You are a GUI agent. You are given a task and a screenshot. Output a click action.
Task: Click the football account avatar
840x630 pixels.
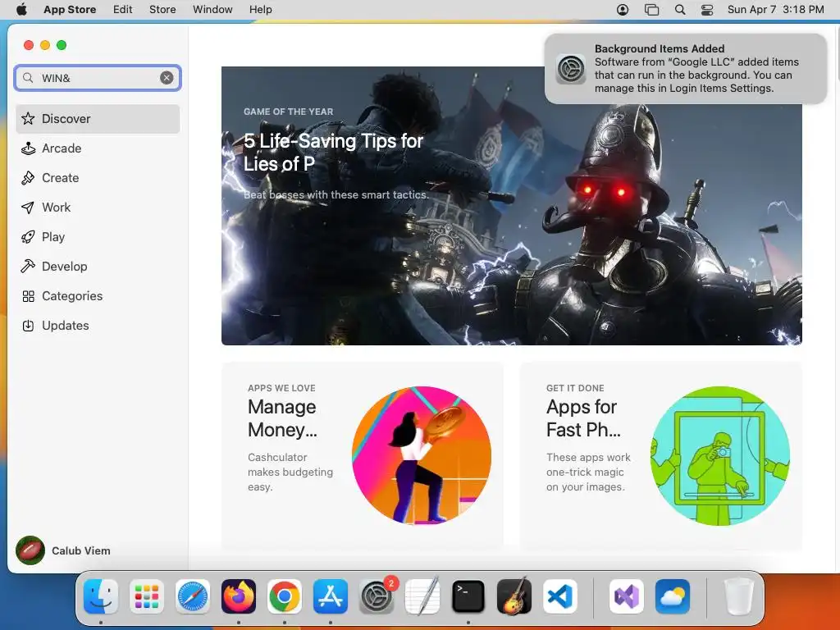(x=30, y=550)
